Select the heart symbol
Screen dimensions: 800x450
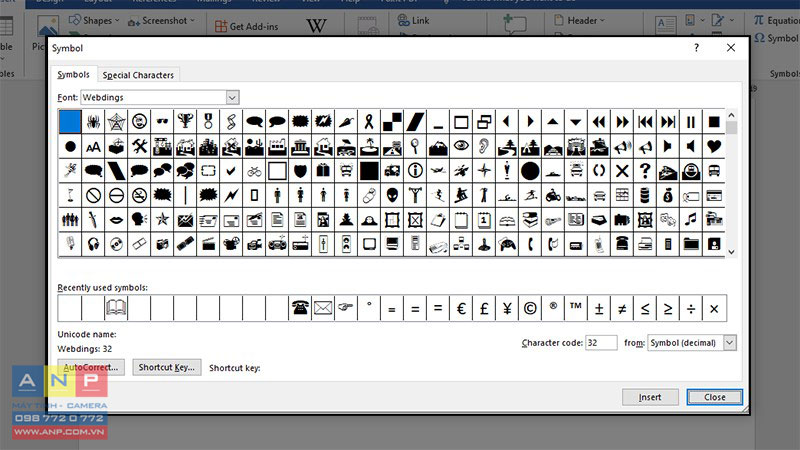714,146
